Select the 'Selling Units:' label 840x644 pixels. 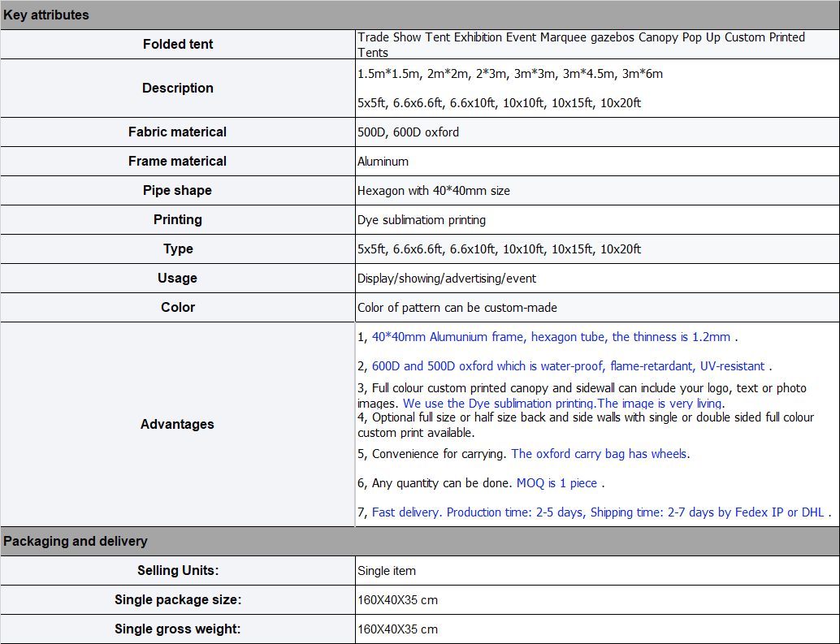pyautogui.click(x=178, y=571)
